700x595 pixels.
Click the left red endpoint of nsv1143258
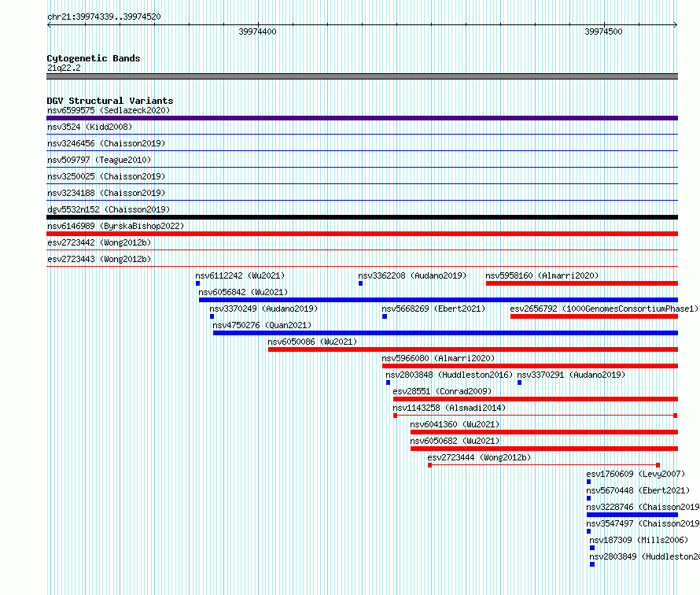[x=395, y=416]
